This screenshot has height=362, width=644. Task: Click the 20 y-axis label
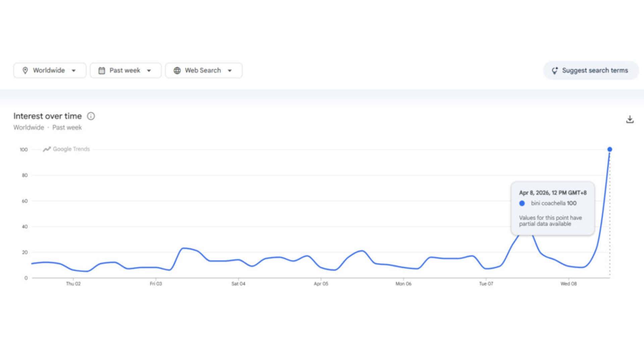coord(25,252)
